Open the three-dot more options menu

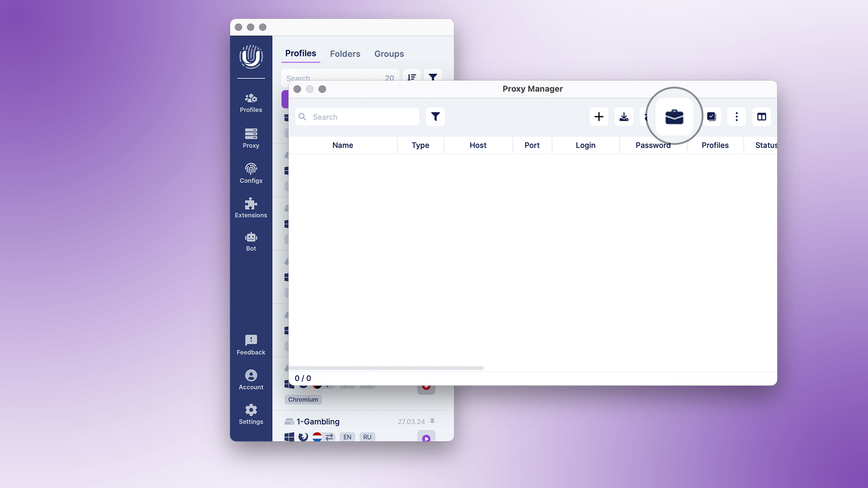pos(736,117)
